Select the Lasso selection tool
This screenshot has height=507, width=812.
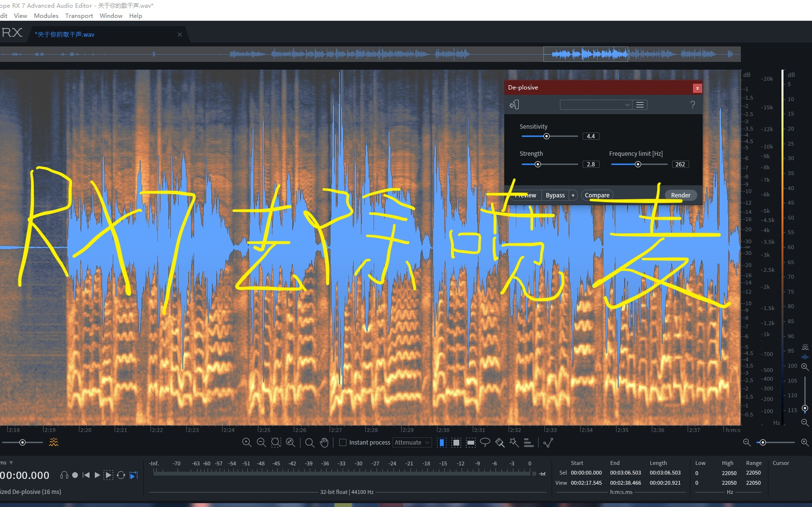[485, 442]
